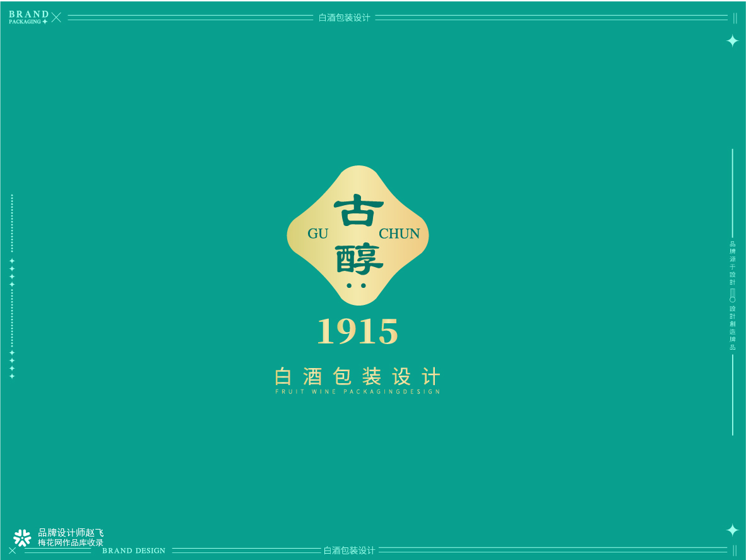Click the X mark beside BRAND PACKAGING
The image size is (746, 560).
56,18
